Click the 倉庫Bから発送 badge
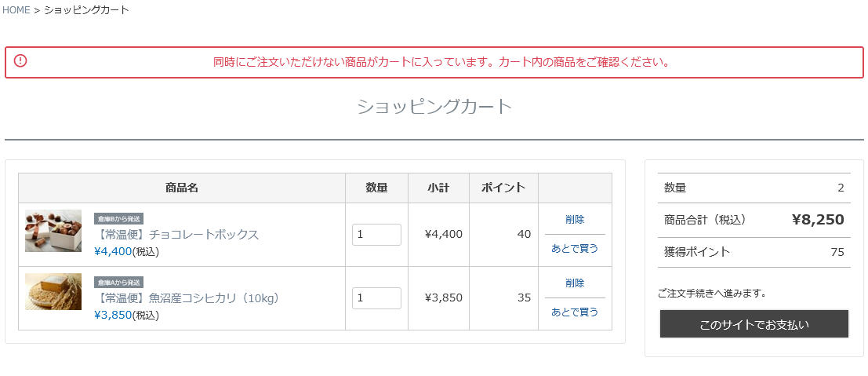 coord(119,219)
